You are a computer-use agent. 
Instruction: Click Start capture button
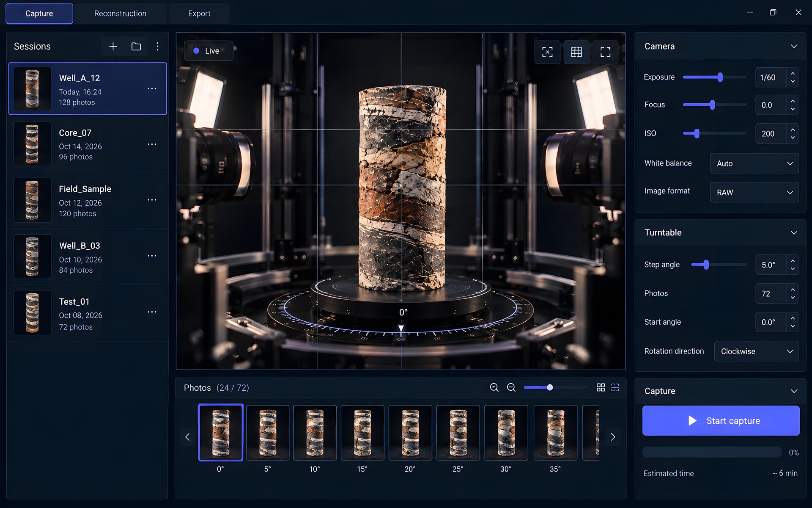coord(721,421)
